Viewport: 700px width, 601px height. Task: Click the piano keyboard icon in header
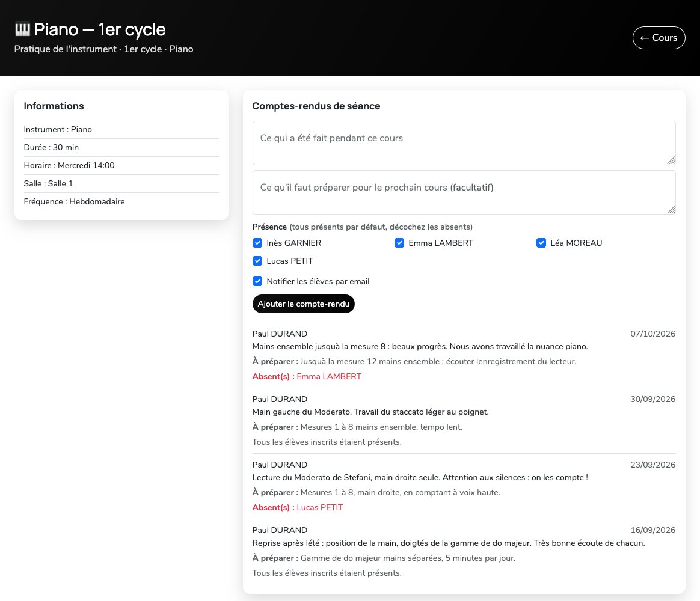(x=22, y=29)
